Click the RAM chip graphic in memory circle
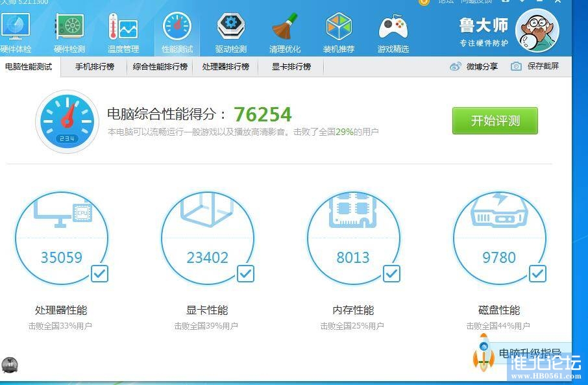This screenshot has width=588, height=385. coord(353,210)
